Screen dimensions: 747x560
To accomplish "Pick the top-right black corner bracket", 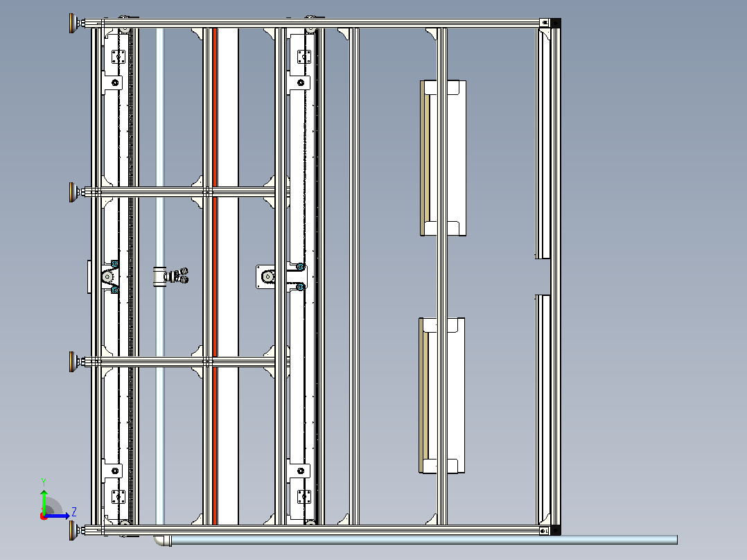I will click(556, 23).
